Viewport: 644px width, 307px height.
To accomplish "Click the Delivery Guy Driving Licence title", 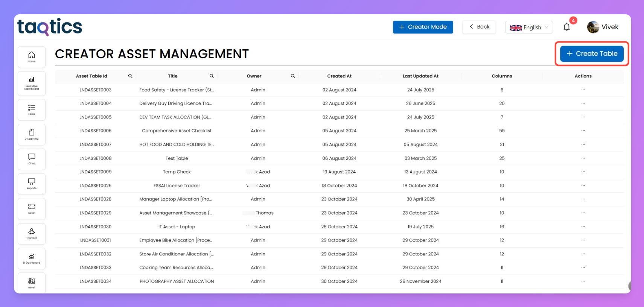I will click(x=175, y=103).
